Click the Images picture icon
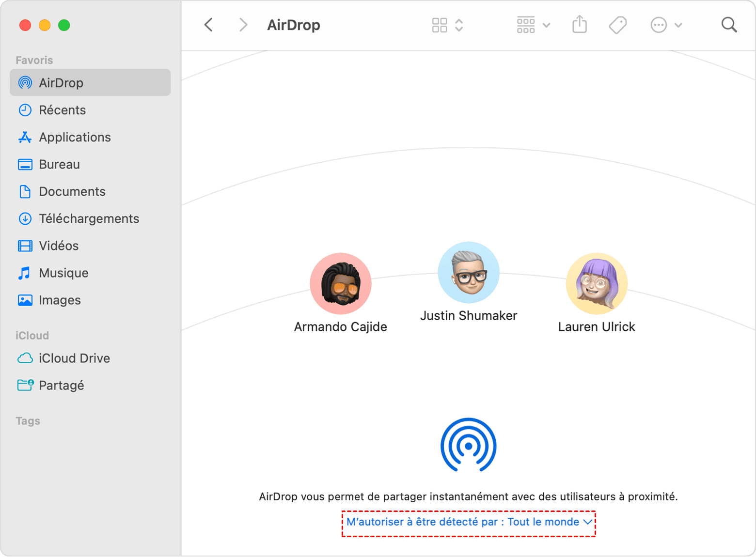Image resolution: width=756 pixels, height=557 pixels. tap(25, 300)
